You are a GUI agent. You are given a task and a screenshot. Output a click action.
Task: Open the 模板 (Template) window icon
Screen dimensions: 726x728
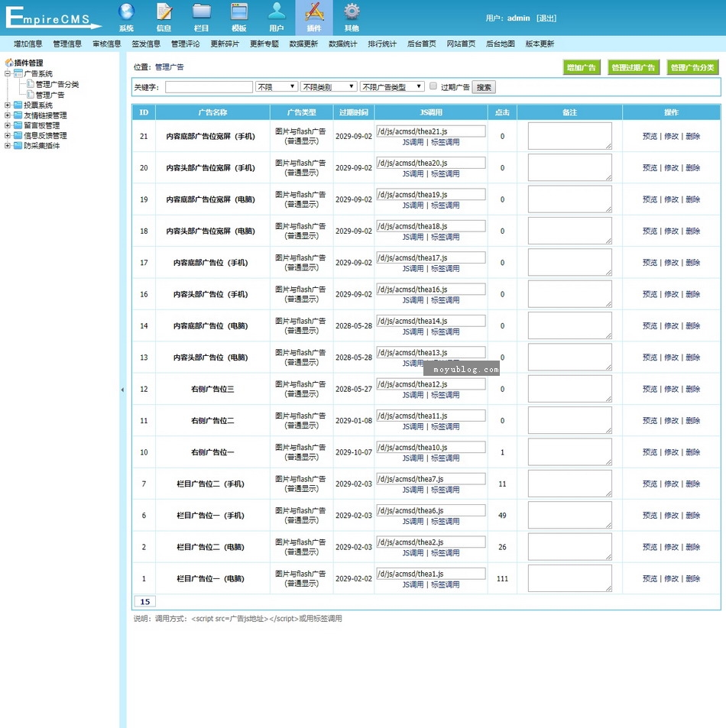[239, 17]
